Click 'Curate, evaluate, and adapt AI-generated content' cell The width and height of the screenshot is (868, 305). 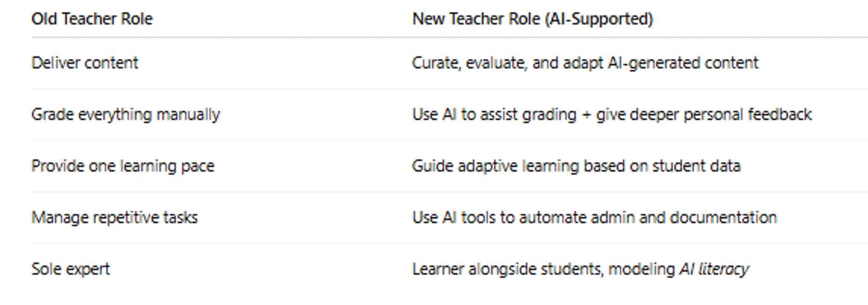(x=585, y=63)
